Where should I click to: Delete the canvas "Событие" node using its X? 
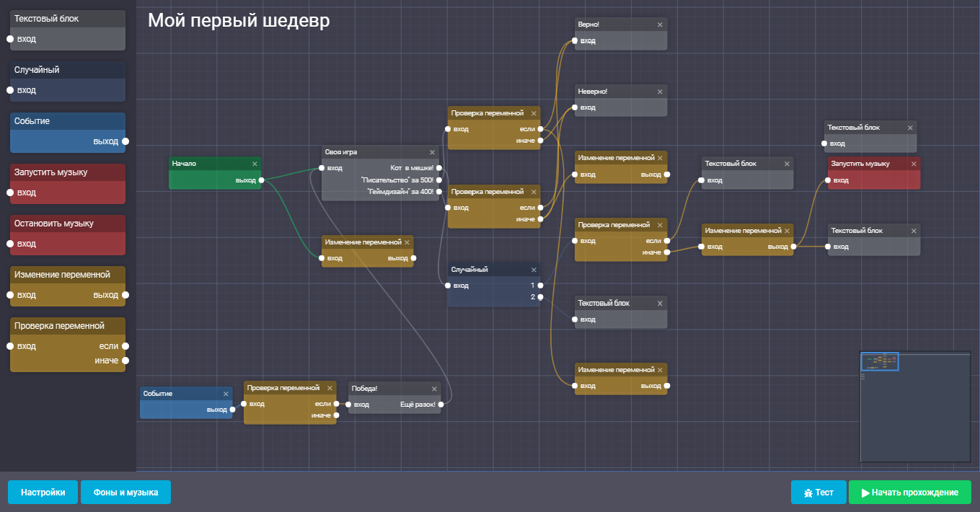(x=226, y=394)
